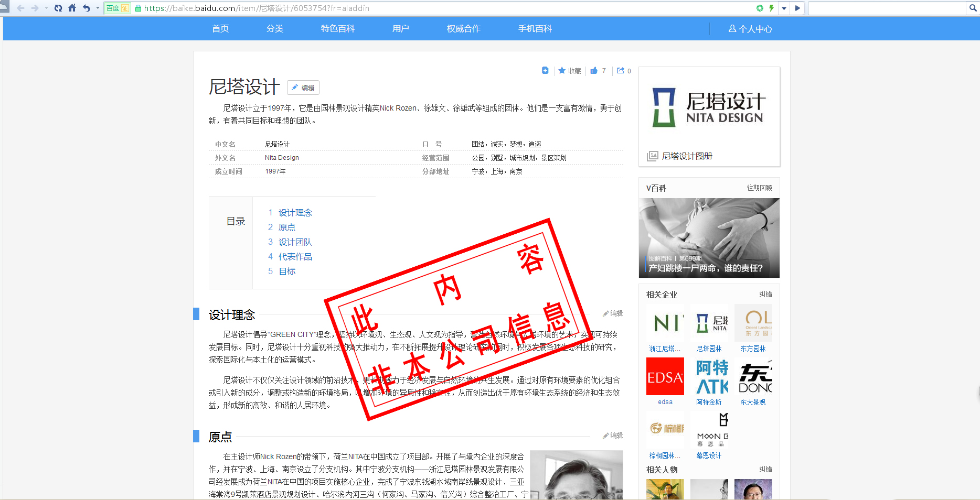Click the browser forward arrow
This screenshot has height=500, width=980.
pos(35,8)
